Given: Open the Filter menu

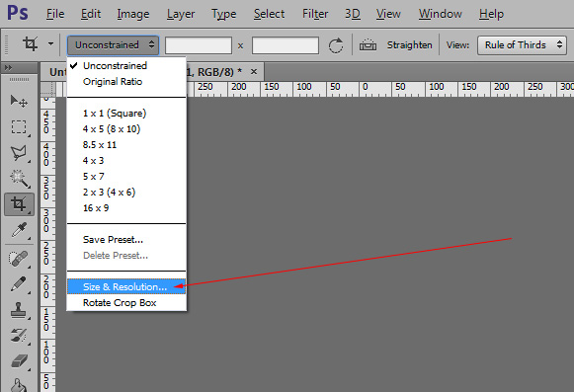Looking at the screenshot, I should [x=315, y=14].
